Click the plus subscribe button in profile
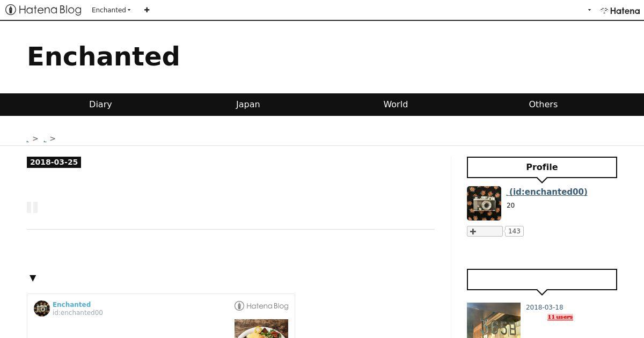644x338 pixels. 485,231
